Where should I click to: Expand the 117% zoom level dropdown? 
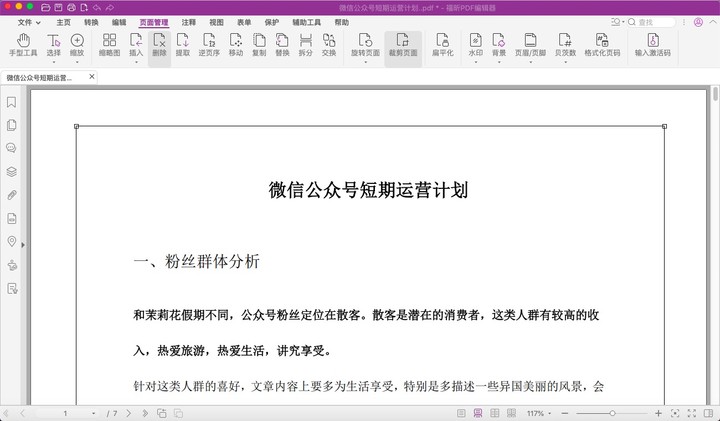[551, 413]
